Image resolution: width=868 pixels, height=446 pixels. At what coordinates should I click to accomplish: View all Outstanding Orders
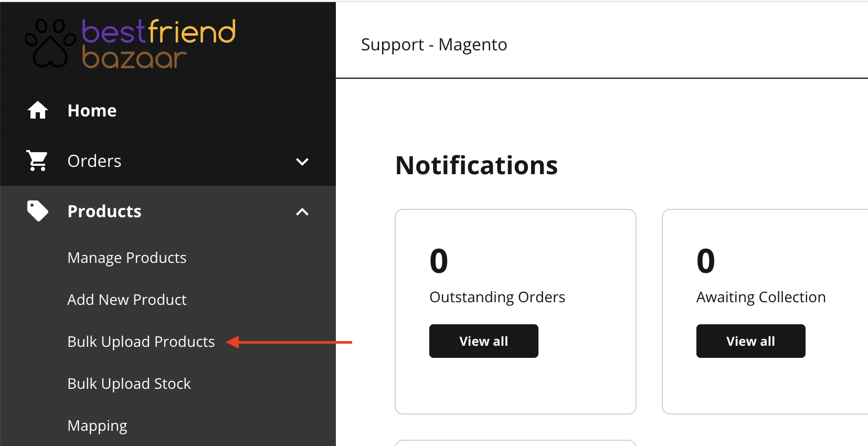tap(484, 341)
